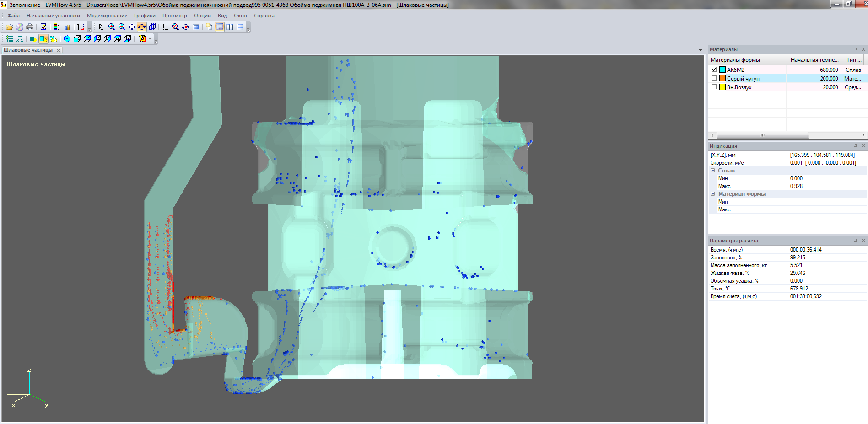Click the green mesh grid icon
868x424 pixels.
click(x=10, y=39)
